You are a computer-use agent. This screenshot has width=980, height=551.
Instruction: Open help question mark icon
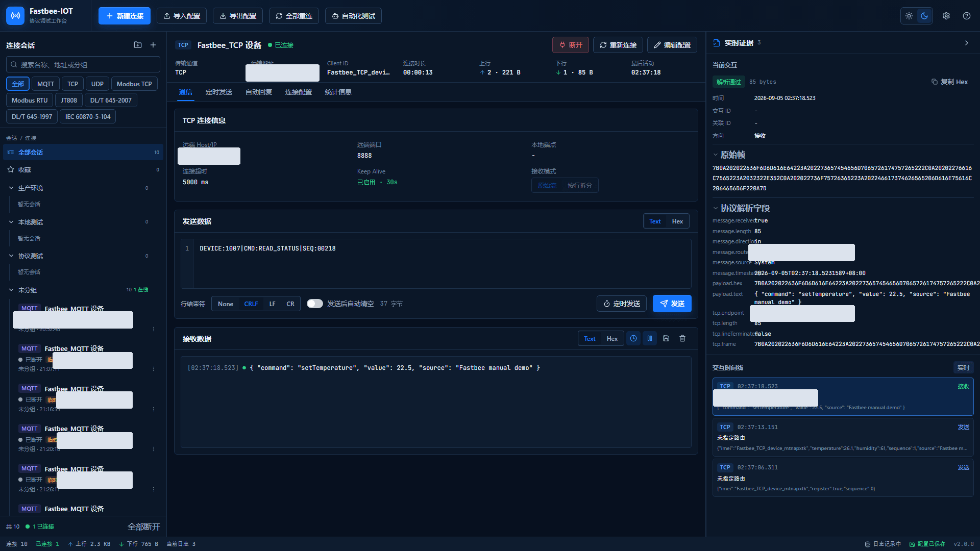[x=967, y=16]
